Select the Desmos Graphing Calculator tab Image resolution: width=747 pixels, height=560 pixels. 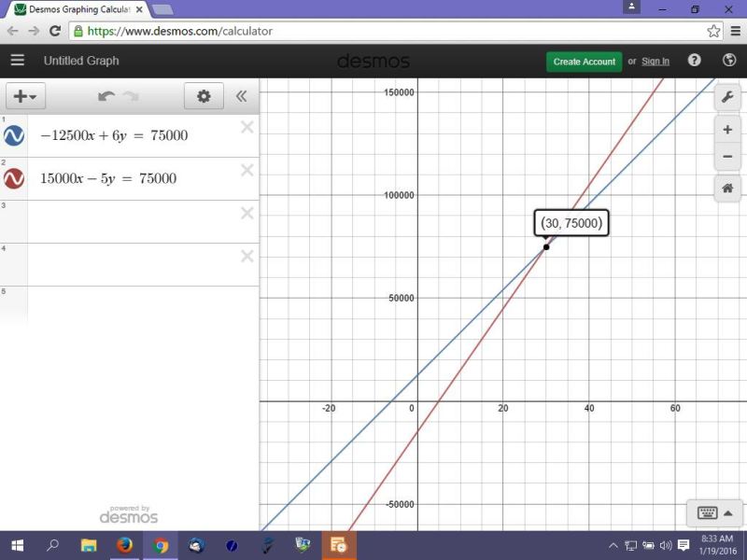(x=78, y=9)
